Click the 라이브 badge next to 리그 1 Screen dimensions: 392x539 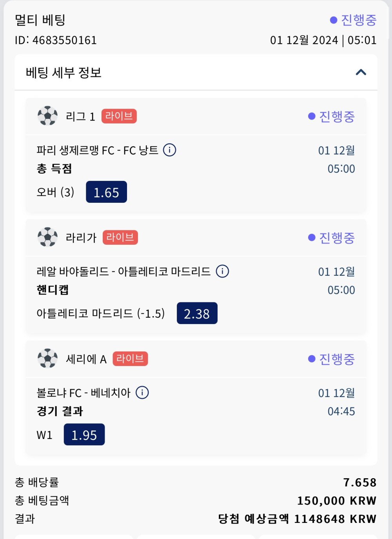pos(119,116)
